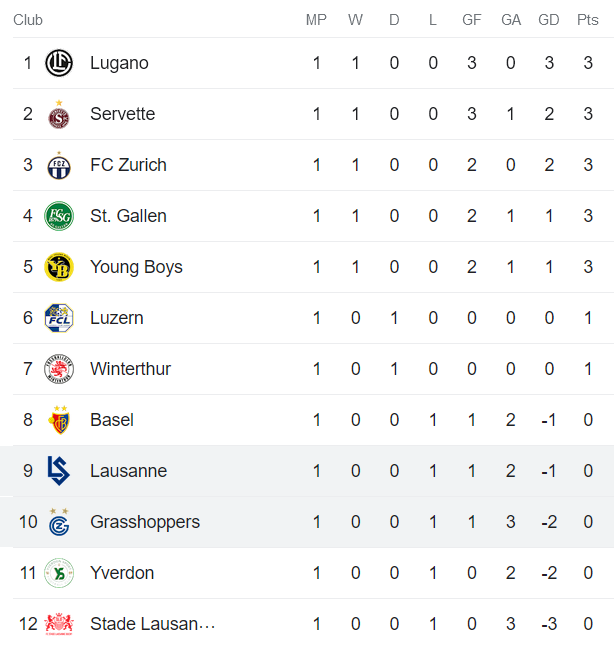The width and height of the screenshot is (614, 656).
Task: Open the truncated Stade Lausanne name
Action: pyautogui.click(x=152, y=624)
